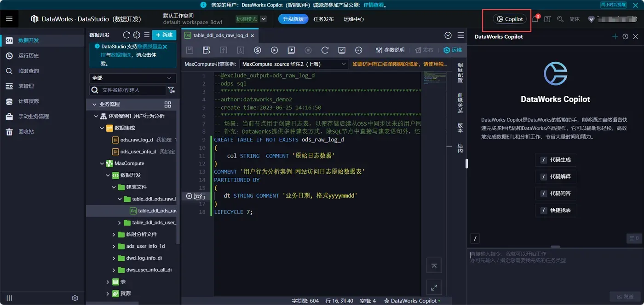Click the 代码生成 Copilot shortcut
644x305 pixels.
(x=556, y=160)
